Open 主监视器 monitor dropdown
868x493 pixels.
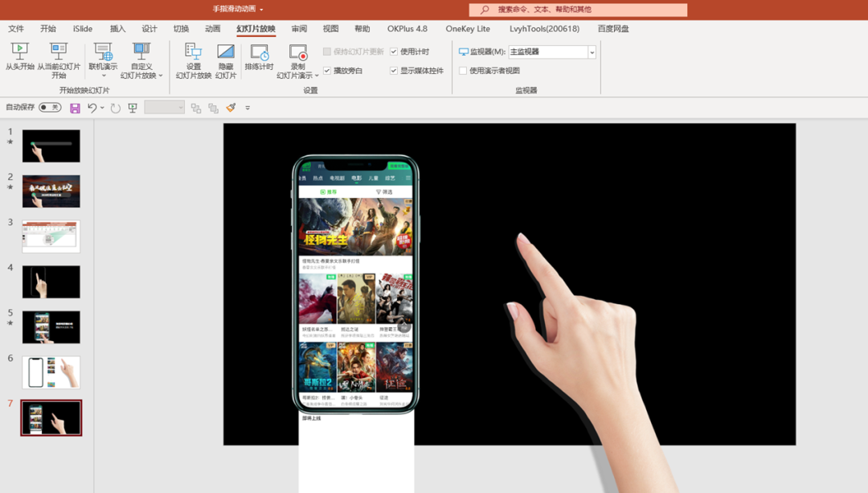coord(592,52)
